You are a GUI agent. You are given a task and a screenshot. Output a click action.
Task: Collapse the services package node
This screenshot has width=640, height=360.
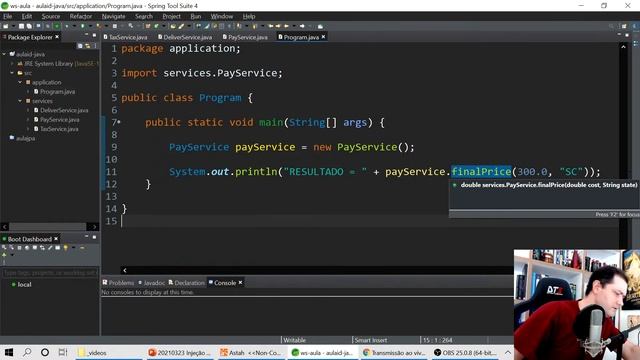[20, 101]
